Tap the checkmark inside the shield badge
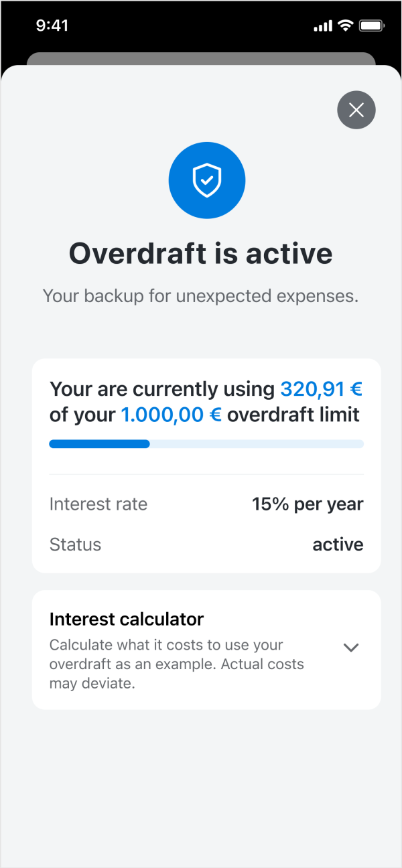Screen dimensions: 402x868 [206, 179]
